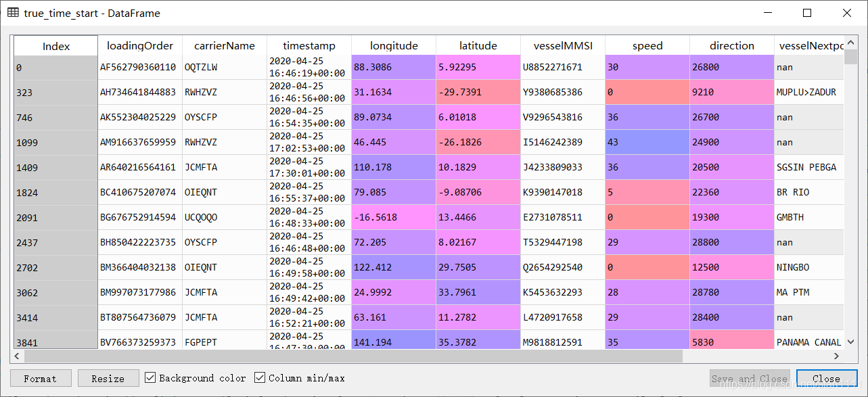This screenshot has width=868, height=397.
Task: Select the loadingOrder column header
Action: click(x=140, y=45)
